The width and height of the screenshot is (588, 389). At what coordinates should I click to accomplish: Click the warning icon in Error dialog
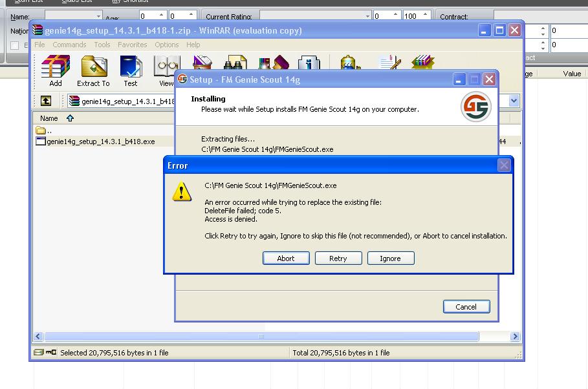pyautogui.click(x=182, y=191)
